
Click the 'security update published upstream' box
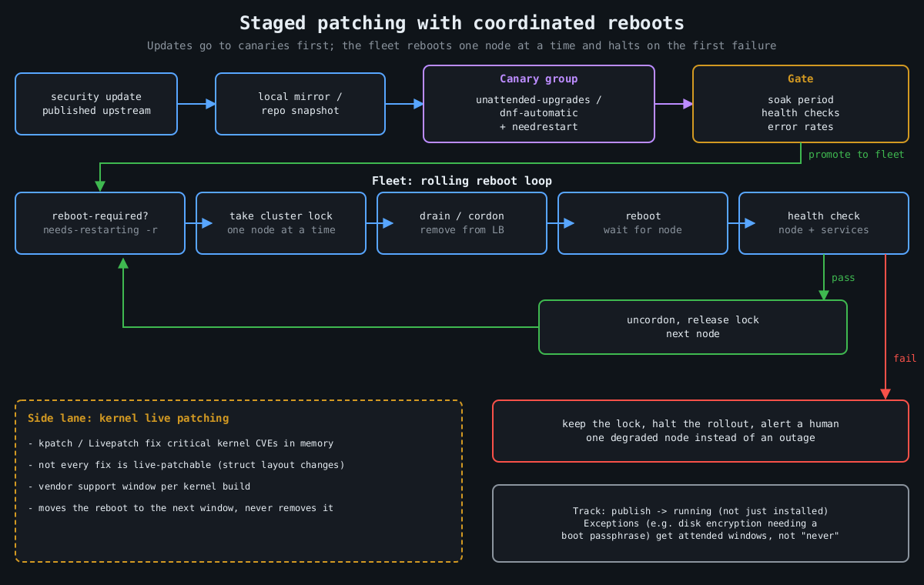click(96, 104)
